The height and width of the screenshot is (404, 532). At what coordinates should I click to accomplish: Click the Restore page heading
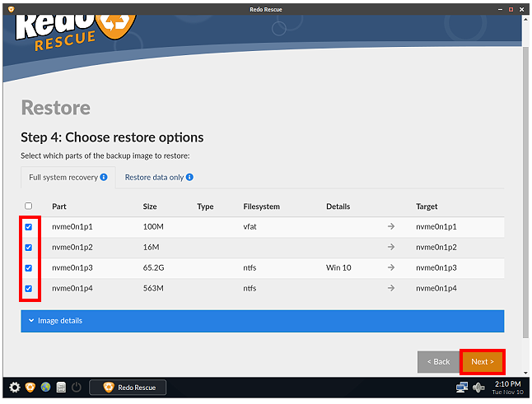click(56, 108)
